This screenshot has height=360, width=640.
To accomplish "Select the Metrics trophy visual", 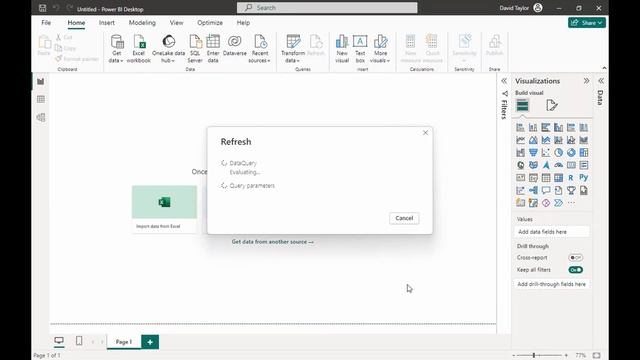I will 571,191.
